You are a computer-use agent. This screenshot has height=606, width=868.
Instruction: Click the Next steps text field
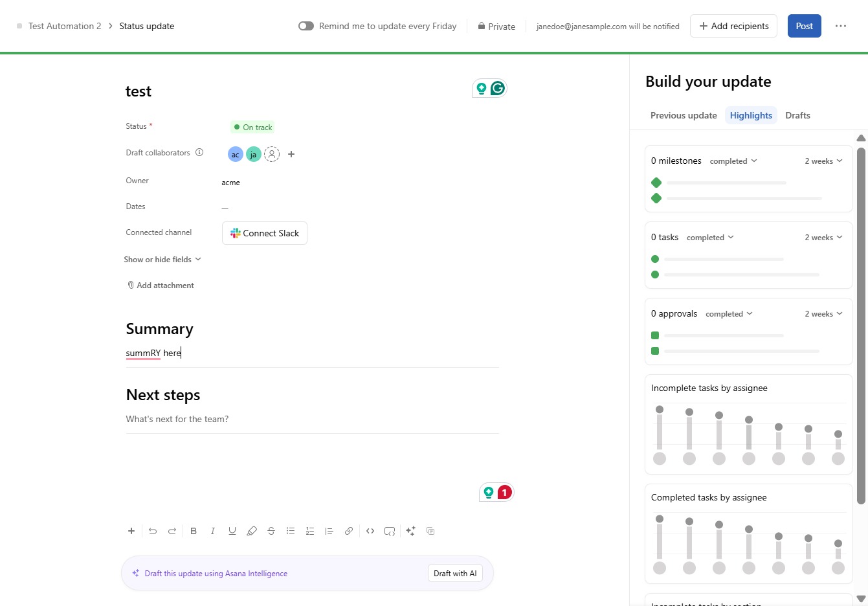312,420
